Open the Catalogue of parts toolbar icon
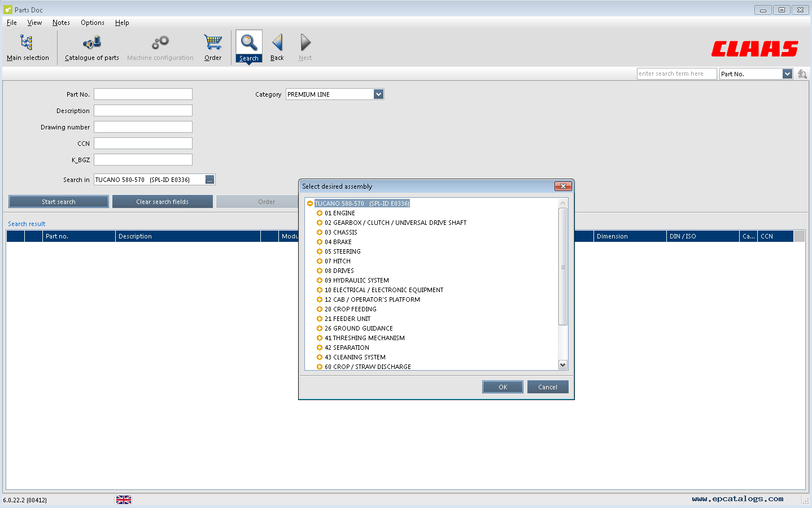This screenshot has width=812, height=508. point(92,42)
